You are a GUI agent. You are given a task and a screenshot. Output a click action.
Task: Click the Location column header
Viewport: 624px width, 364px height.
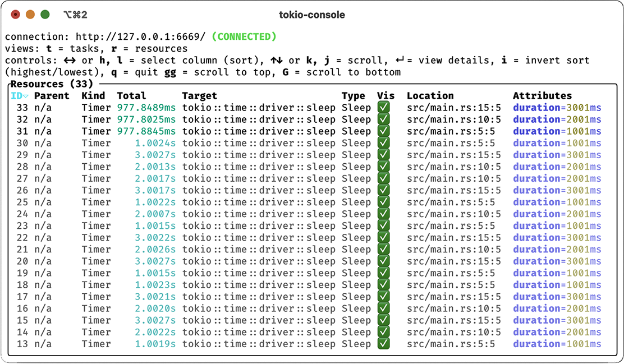click(430, 96)
